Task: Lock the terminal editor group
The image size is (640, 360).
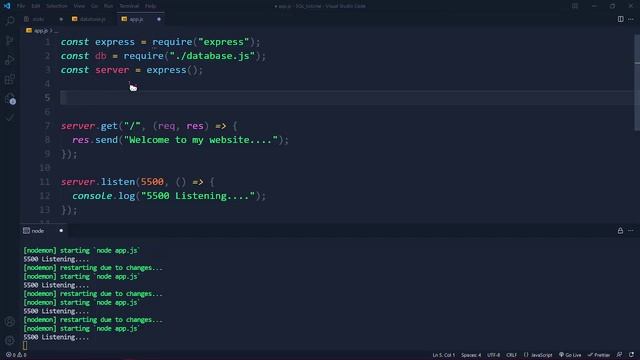Action: click(x=620, y=231)
